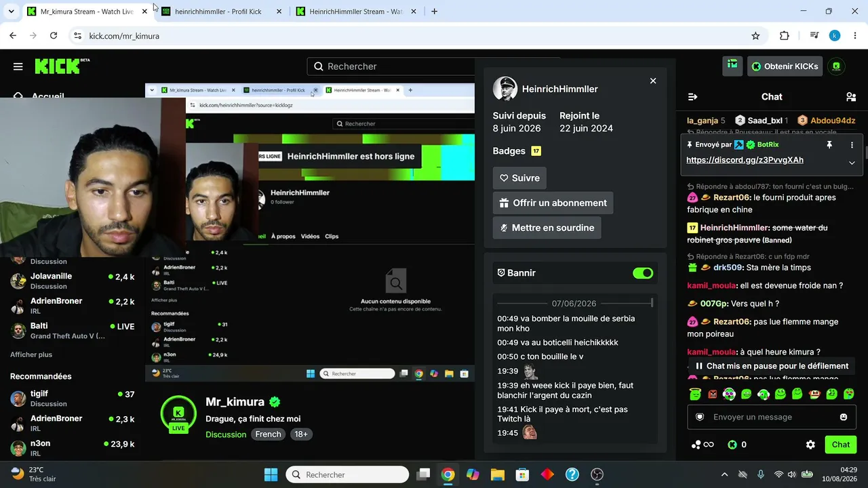Open the Kick hamburger sidebar menu
Screen dimensions: 868x488
tap(18, 66)
